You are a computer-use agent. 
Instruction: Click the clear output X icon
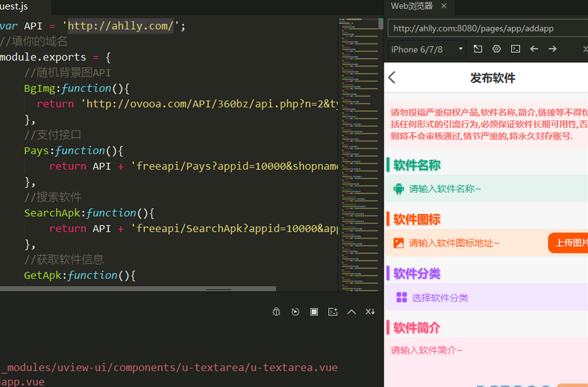pyautogui.click(x=370, y=312)
